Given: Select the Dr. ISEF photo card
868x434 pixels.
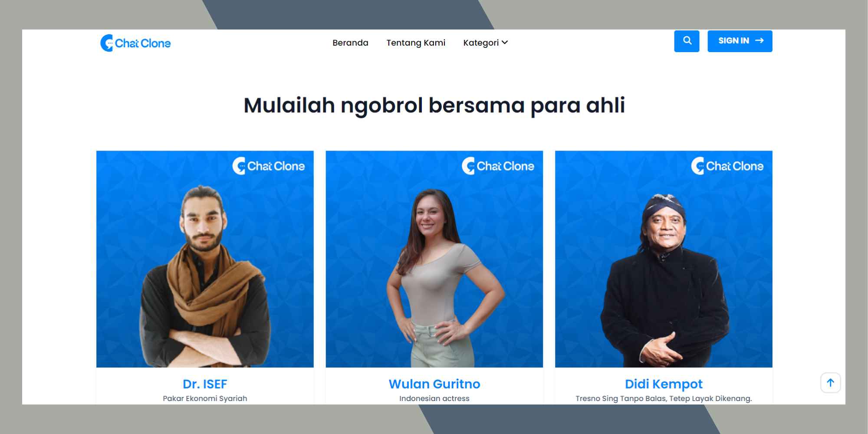Looking at the screenshot, I should click(x=205, y=259).
